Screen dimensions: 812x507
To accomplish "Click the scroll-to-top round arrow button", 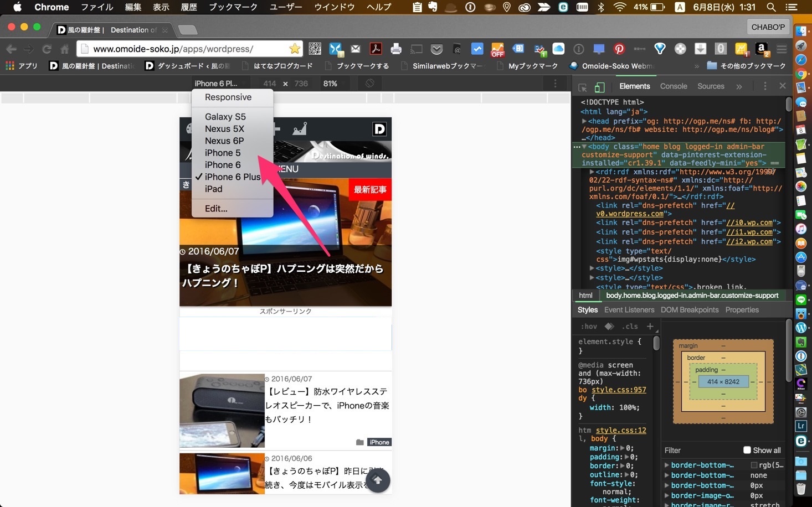I will click(x=378, y=480).
